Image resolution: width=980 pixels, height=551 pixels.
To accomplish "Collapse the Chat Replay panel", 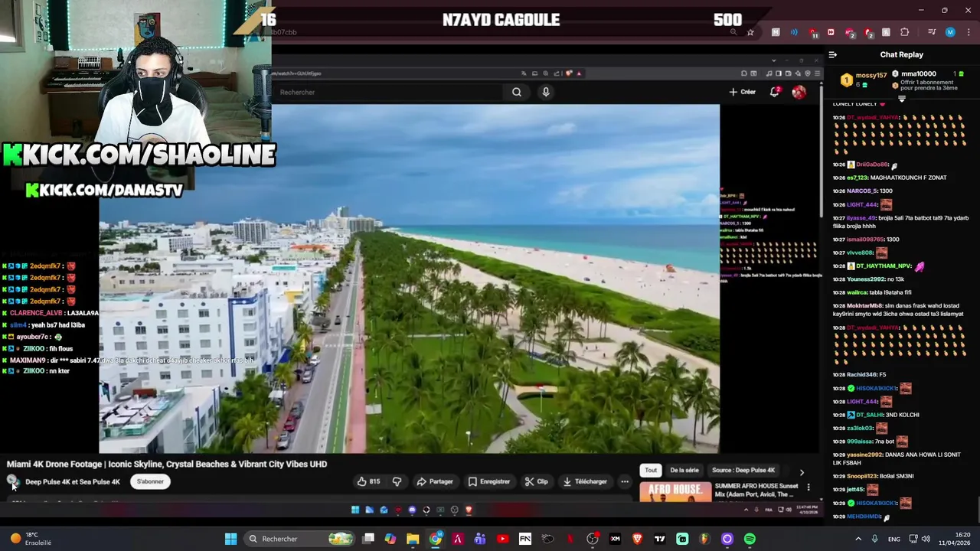I will (833, 54).
